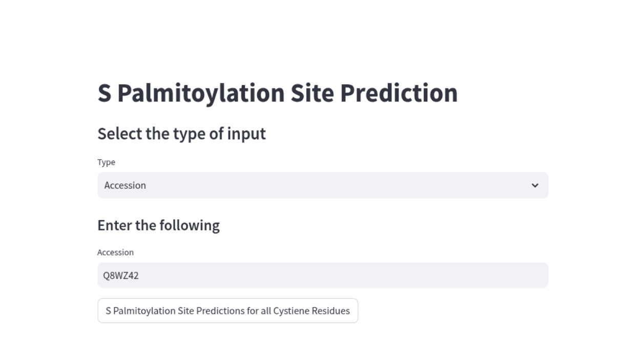Click the downward chevron to change input type
This screenshot has height=344, width=644.
pos(534,185)
